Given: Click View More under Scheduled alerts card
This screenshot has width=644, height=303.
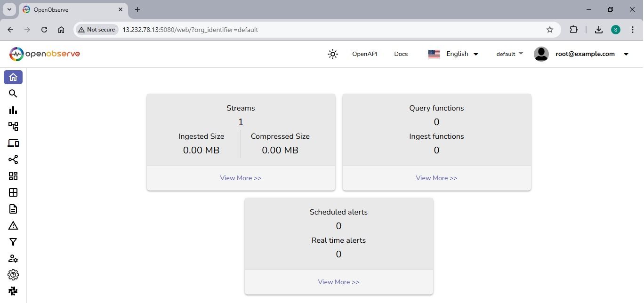Looking at the screenshot, I should click(x=338, y=282).
